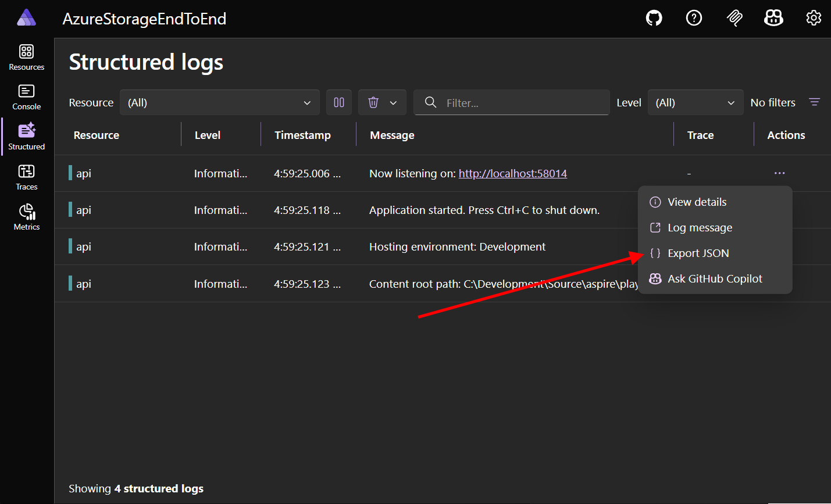Pause incoming structured log entries

click(339, 102)
